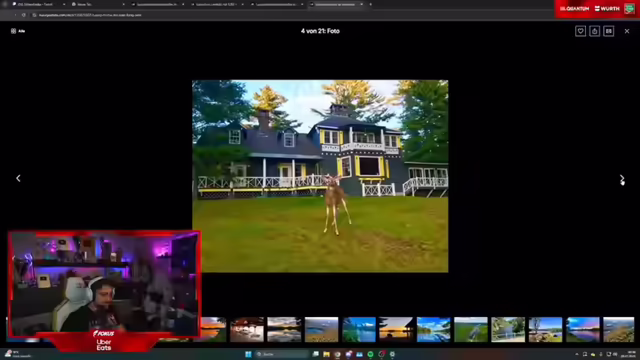Go back to the previous photo
The height and width of the screenshot is (360, 640).
18,178
